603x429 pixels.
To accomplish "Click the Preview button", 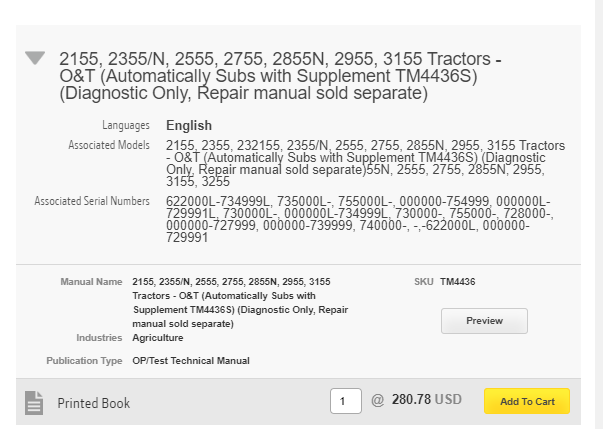I will tap(484, 321).
